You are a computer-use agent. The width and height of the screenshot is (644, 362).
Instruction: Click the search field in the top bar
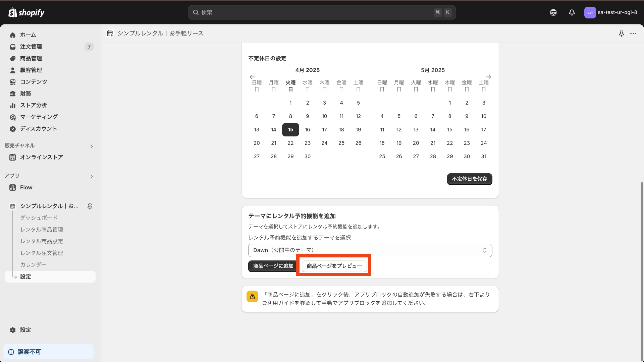(321, 12)
